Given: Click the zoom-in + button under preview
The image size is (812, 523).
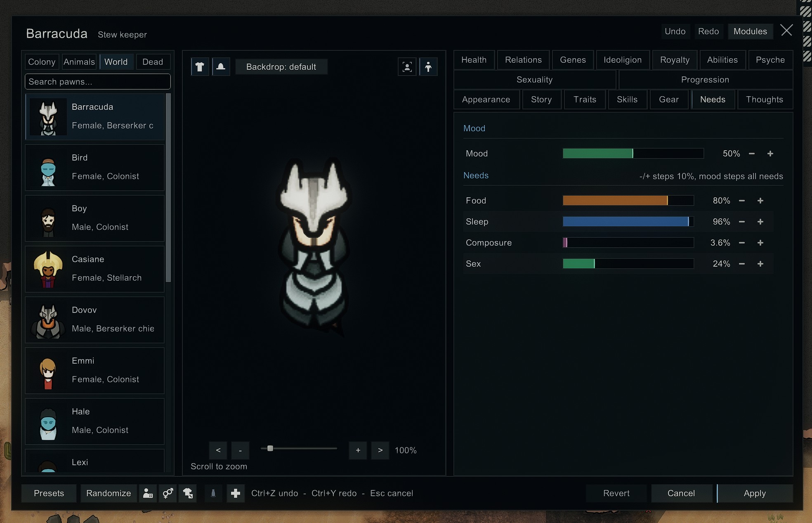Looking at the screenshot, I should pyautogui.click(x=358, y=450).
